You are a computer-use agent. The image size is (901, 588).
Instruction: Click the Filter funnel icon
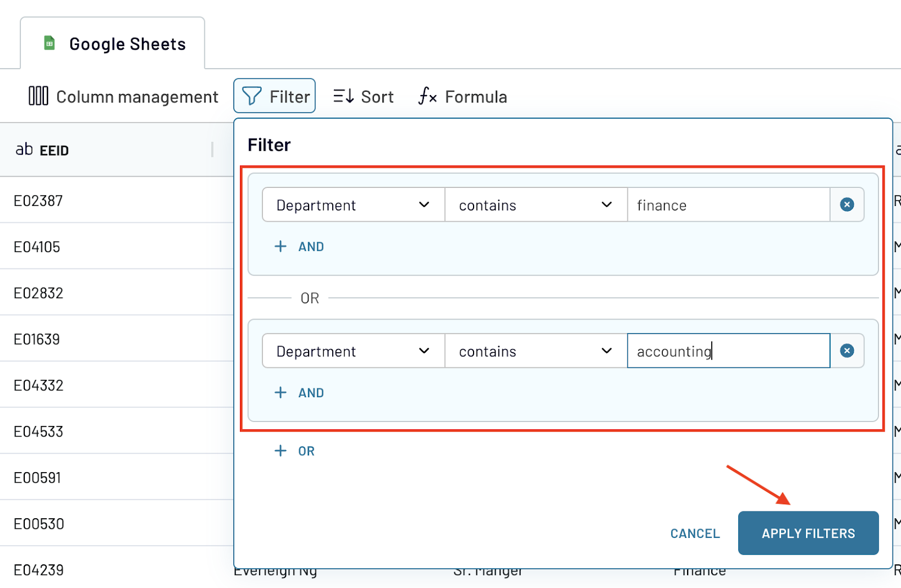click(x=252, y=96)
